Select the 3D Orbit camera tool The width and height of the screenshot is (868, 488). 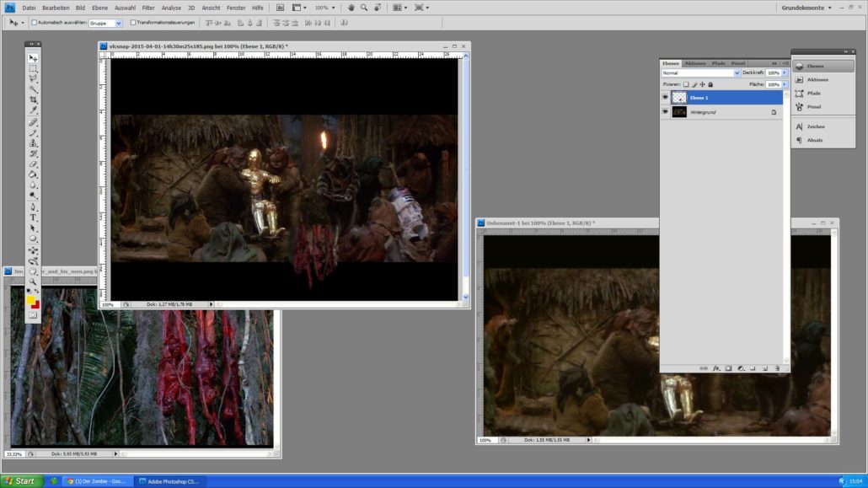(x=33, y=261)
